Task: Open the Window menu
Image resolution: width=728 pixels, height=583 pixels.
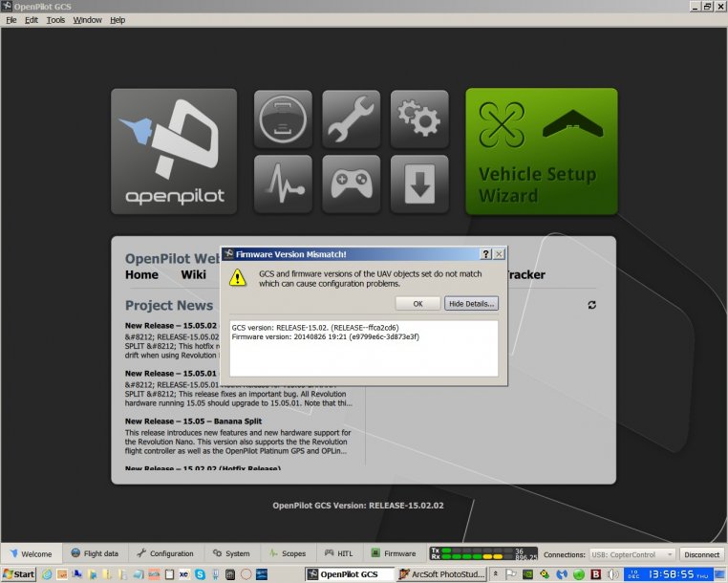Action: (87, 20)
